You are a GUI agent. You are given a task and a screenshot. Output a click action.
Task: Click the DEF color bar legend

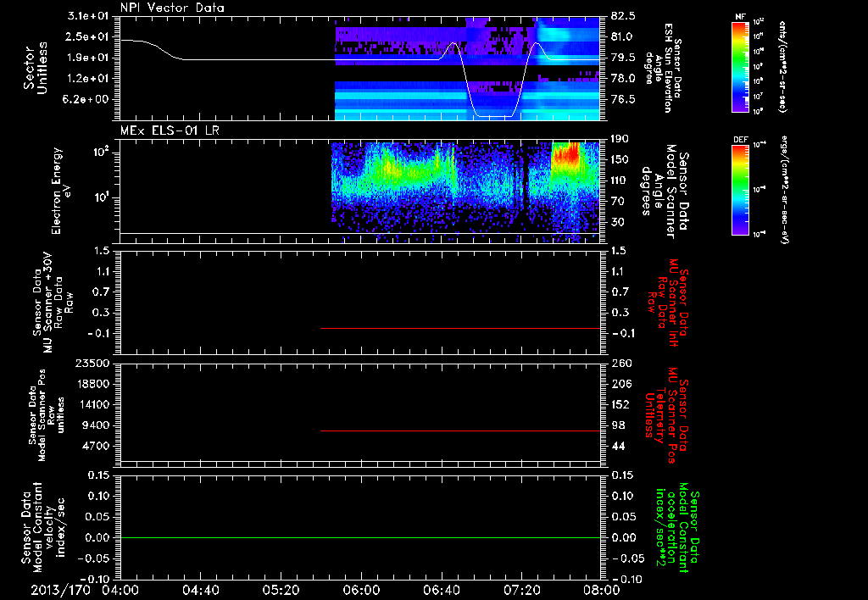coord(740,189)
